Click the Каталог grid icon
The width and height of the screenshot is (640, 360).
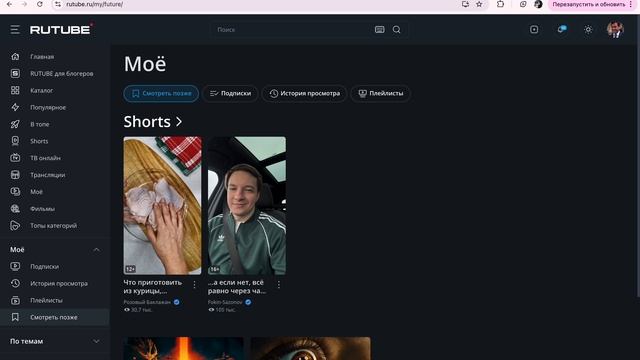(x=15, y=90)
